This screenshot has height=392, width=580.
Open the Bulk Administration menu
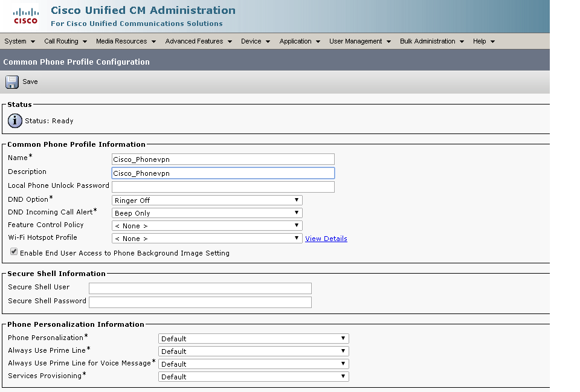coord(429,41)
